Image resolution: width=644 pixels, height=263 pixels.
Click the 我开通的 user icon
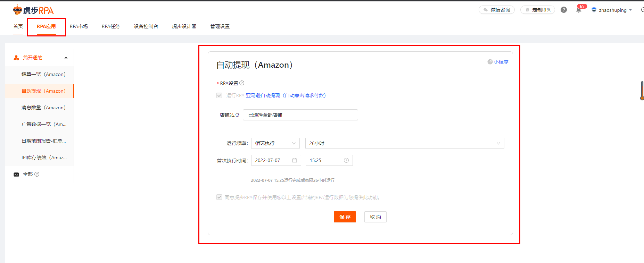coord(16,58)
